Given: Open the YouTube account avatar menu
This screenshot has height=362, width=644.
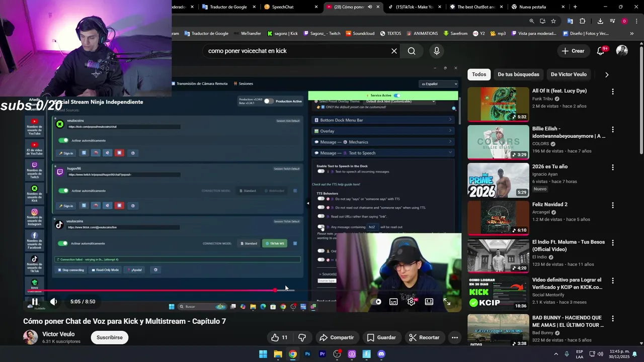Looking at the screenshot, I should 622,51.
